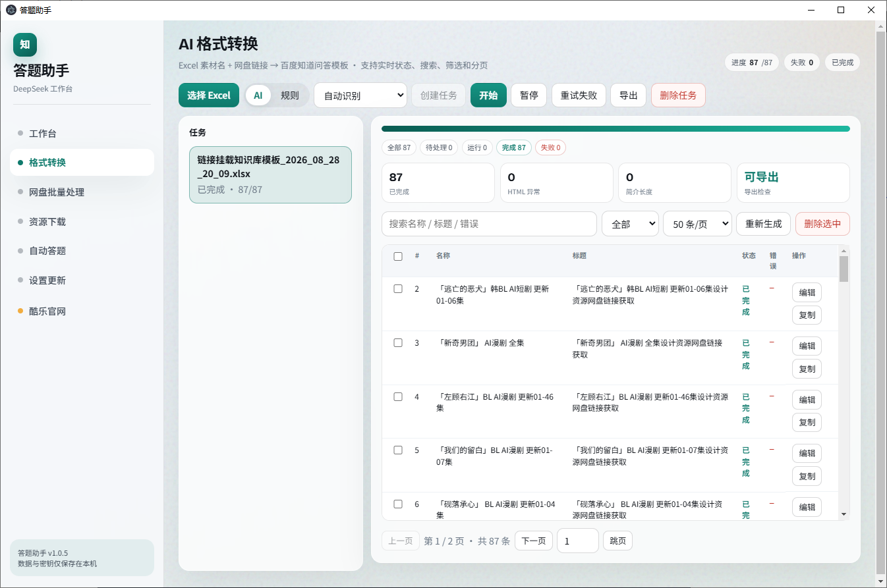
Task: Click table scrollbar up arrow
Action: pos(844,250)
